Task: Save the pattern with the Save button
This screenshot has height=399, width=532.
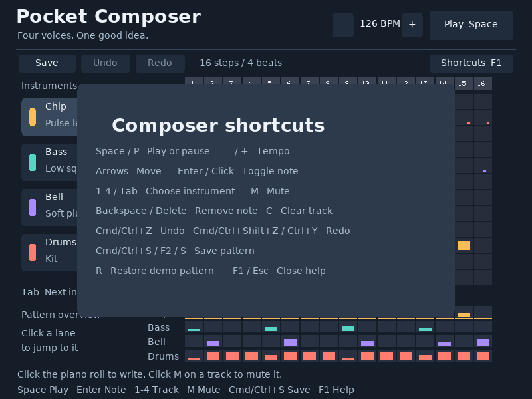Action: click(x=47, y=63)
